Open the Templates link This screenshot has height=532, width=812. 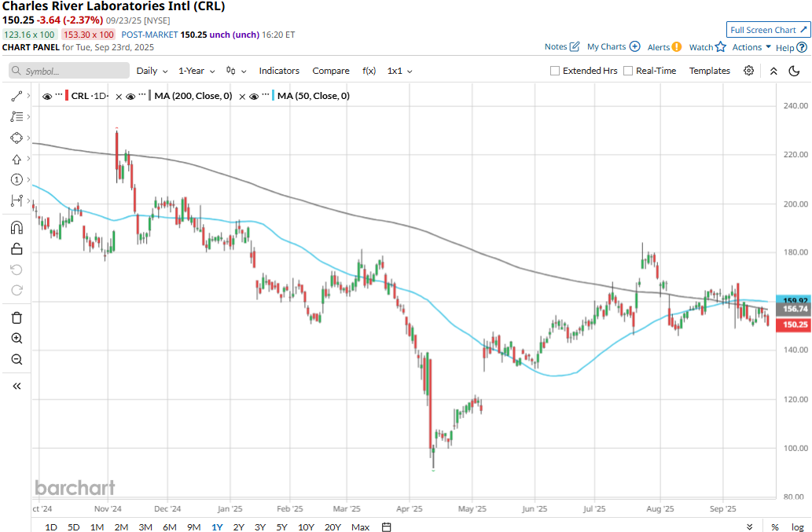click(x=709, y=71)
